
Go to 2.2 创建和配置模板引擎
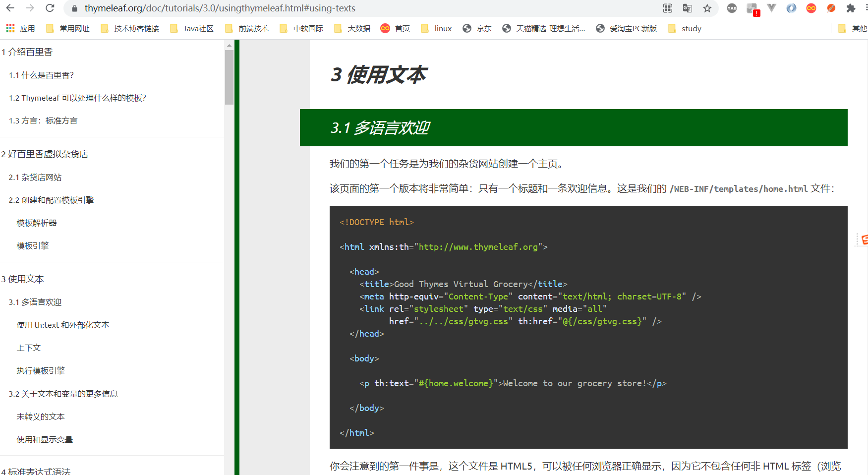(x=51, y=200)
